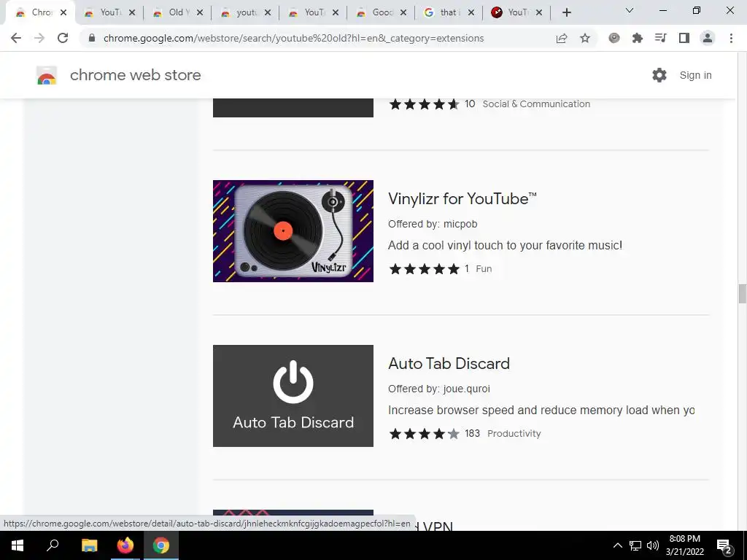View site security info via lock icon
747x560 pixels.
[x=92, y=38]
